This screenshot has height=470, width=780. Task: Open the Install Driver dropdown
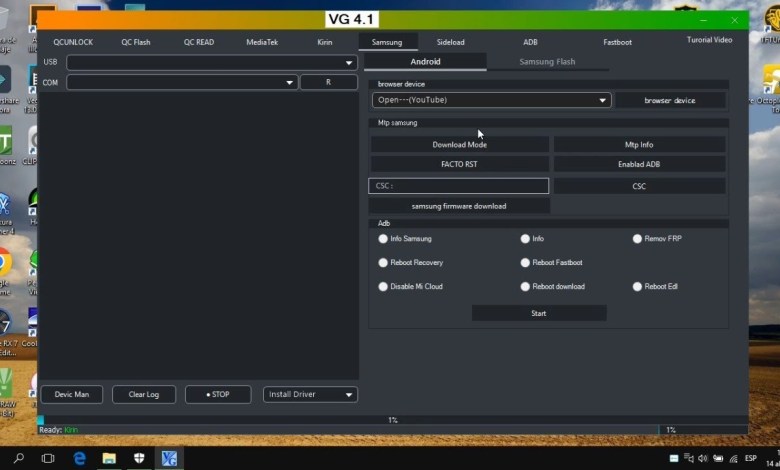tap(349, 395)
